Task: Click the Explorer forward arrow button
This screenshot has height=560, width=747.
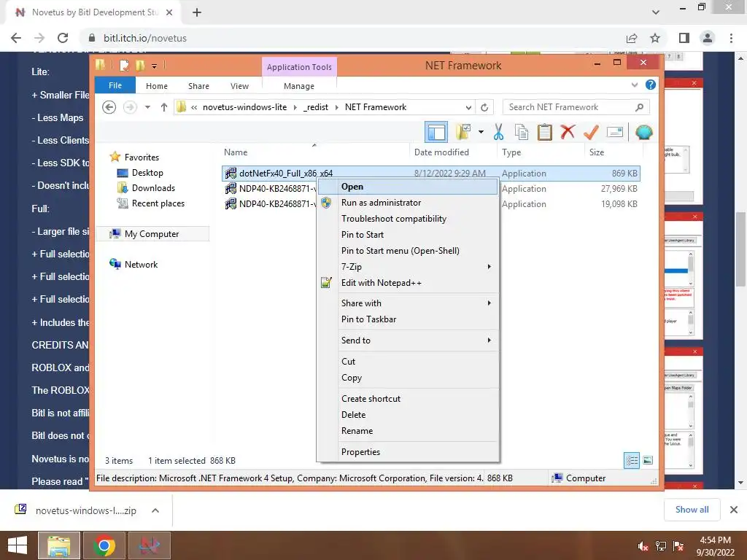Action: tap(130, 107)
